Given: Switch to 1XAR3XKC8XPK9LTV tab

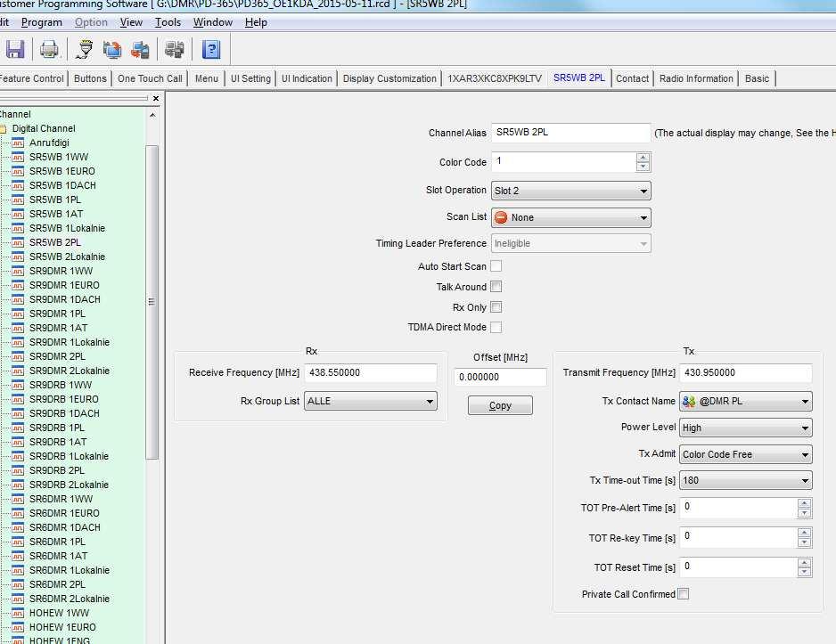Looking at the screenshot, I should [495, 78].
